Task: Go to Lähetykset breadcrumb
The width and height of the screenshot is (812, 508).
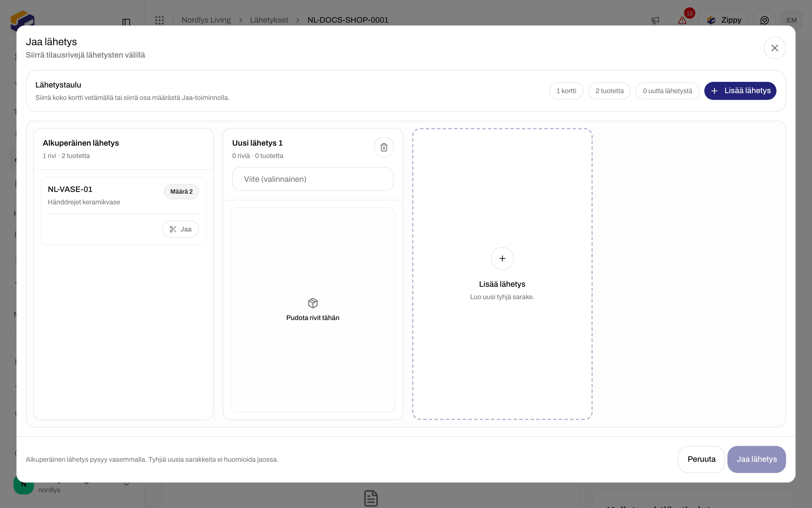Action: (269, 20)
